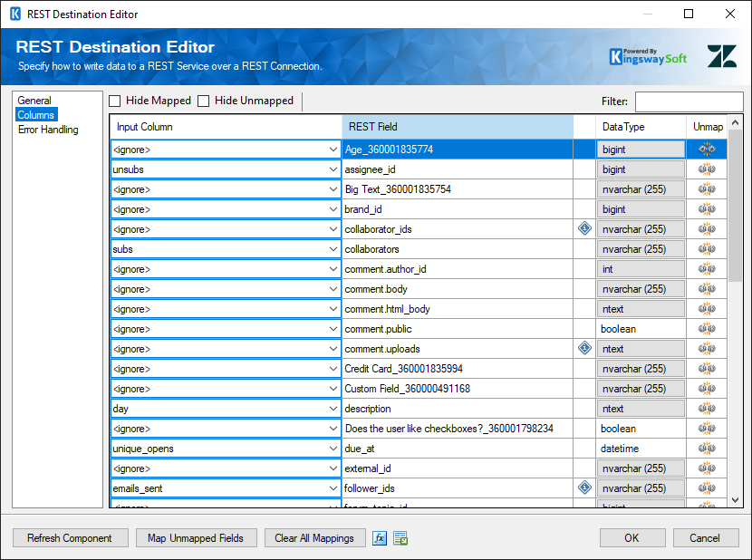Unmap the follower_ids field
This screenshot has height=560, width=752.
707,488
